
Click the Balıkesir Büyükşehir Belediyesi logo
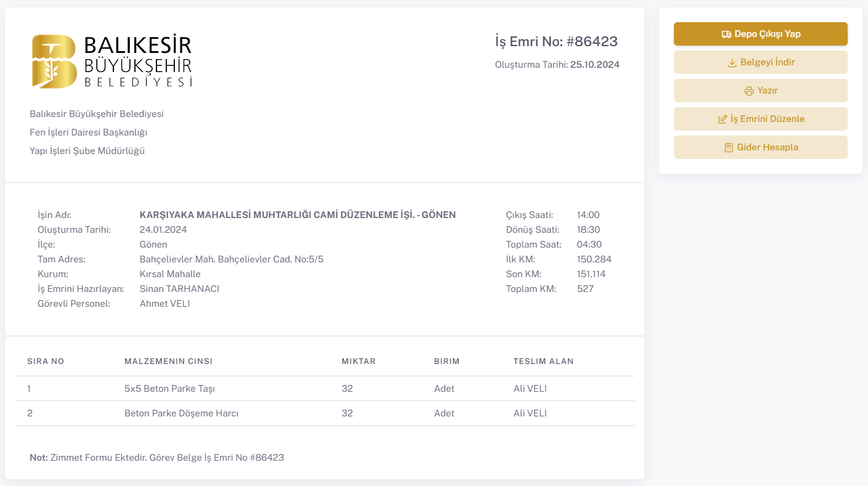(x=112, y=62)
